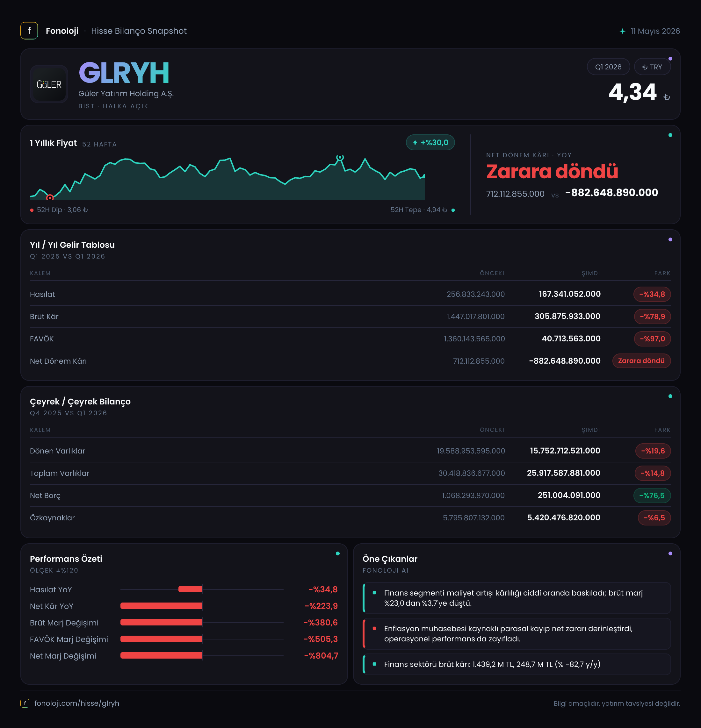Click the 52-week high marker on chart
This screenshot has height=728, width=701.
[x=340, y=158]
